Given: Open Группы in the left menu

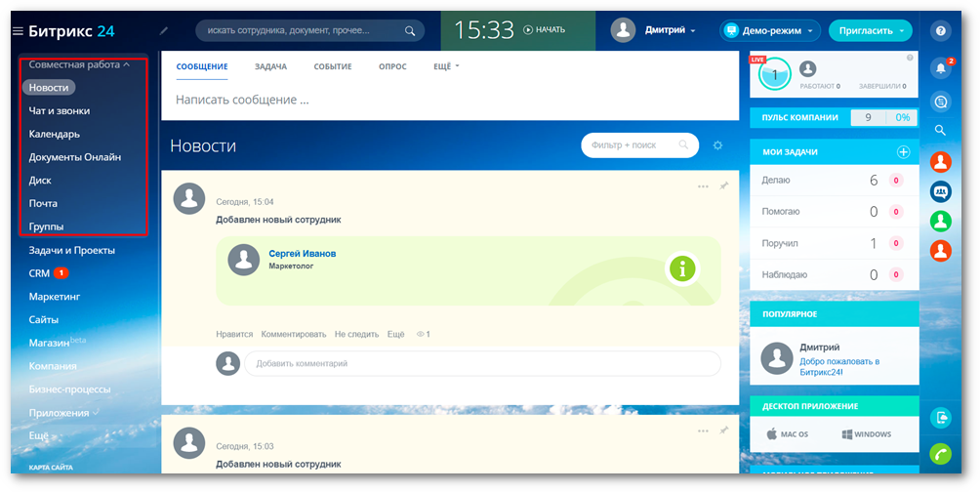Looking at the screenshot, I should pyautogui.click(x=46, y=226).
